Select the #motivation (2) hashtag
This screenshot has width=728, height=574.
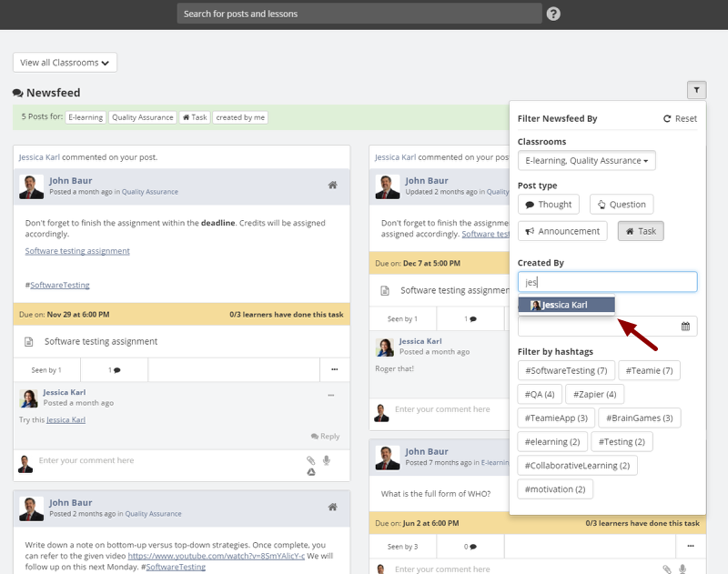coord(555,489)
